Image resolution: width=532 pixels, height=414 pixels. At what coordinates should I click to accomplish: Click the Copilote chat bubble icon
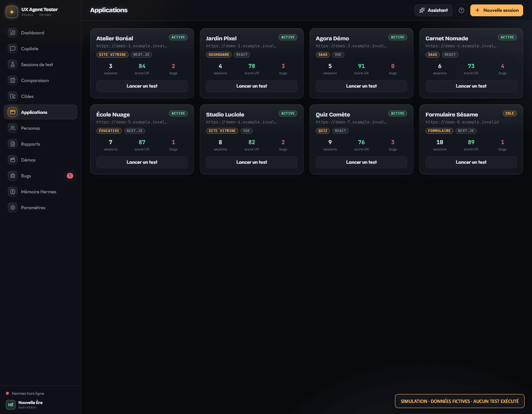(x=13, y=48)
